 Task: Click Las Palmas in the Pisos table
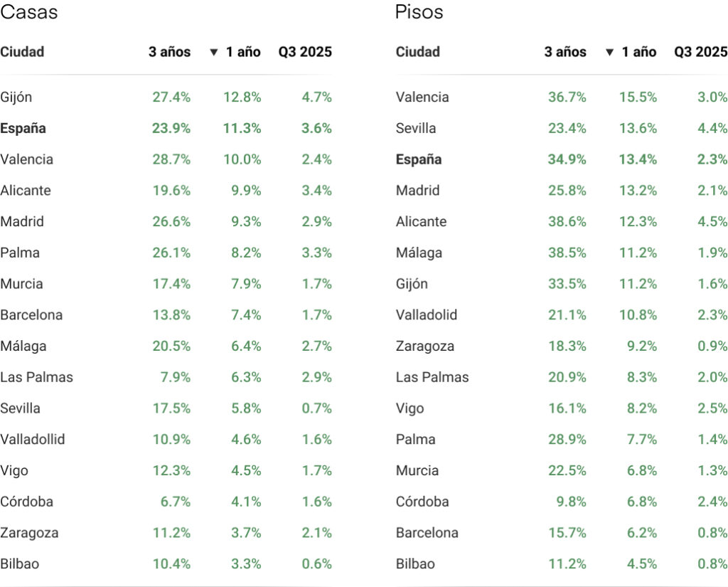(432, 377)
